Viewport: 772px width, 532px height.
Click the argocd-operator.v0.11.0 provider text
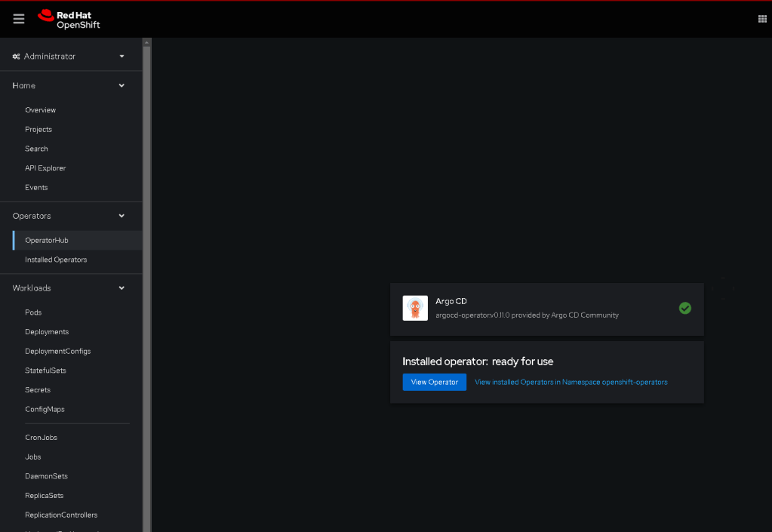(527, 315)
